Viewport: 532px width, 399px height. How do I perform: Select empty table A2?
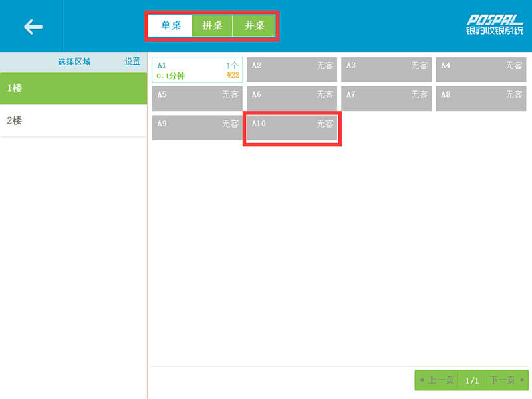point(292,70)
